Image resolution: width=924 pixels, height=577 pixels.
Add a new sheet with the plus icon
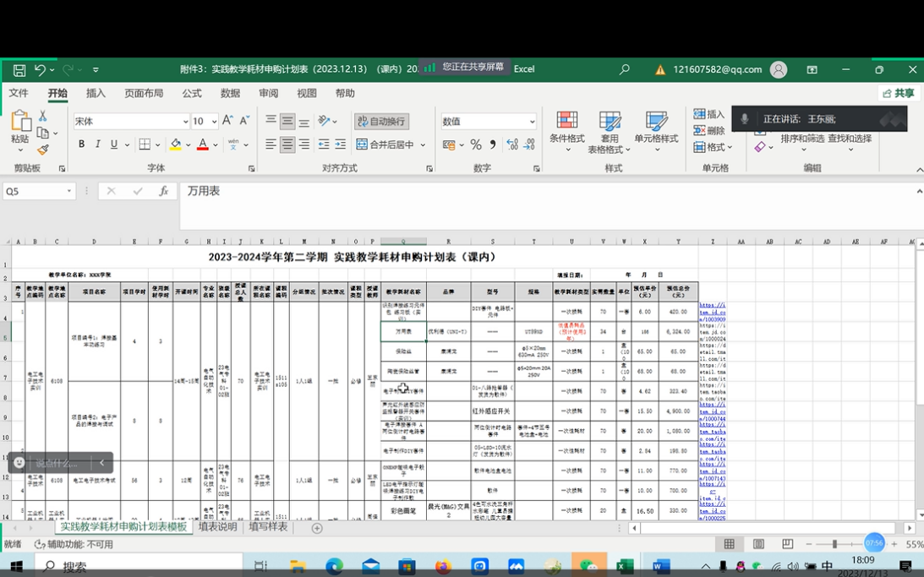(x=317, y=528)
